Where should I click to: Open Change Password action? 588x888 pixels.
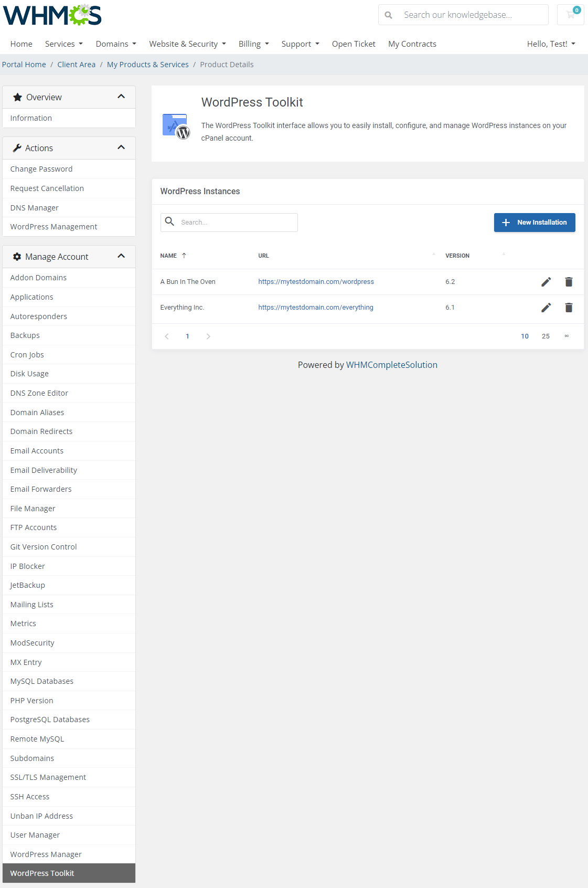click(69, 169)
